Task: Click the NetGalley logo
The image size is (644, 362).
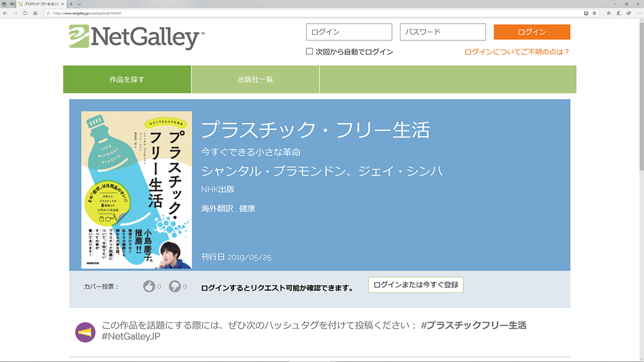Action: point(137,37)
